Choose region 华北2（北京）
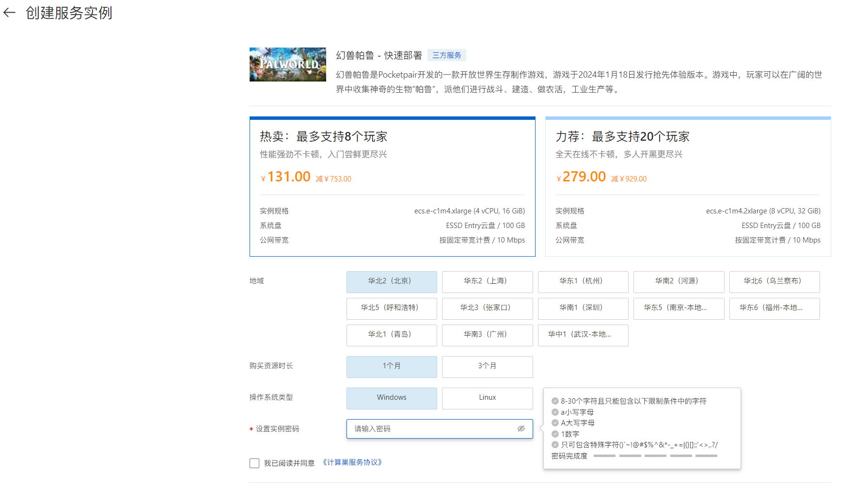 click(x=392, y=282)
